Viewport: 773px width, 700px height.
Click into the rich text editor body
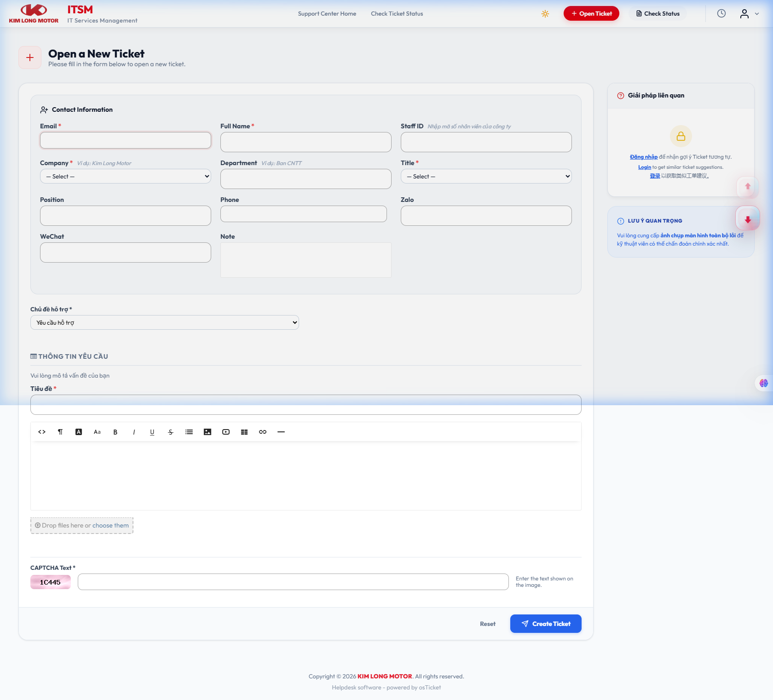(x=306, y=476)
